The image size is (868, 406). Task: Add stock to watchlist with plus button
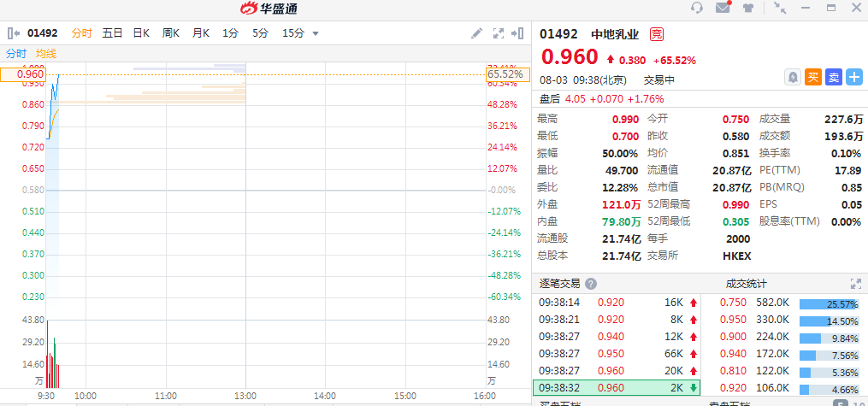tap(854, 77)
